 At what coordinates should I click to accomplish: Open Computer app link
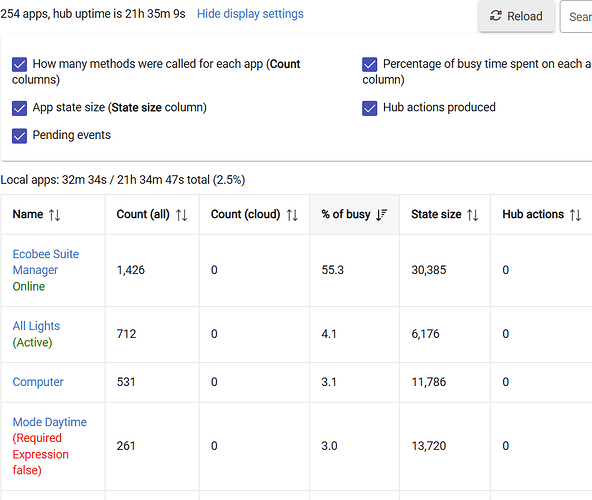pos(38,382)
